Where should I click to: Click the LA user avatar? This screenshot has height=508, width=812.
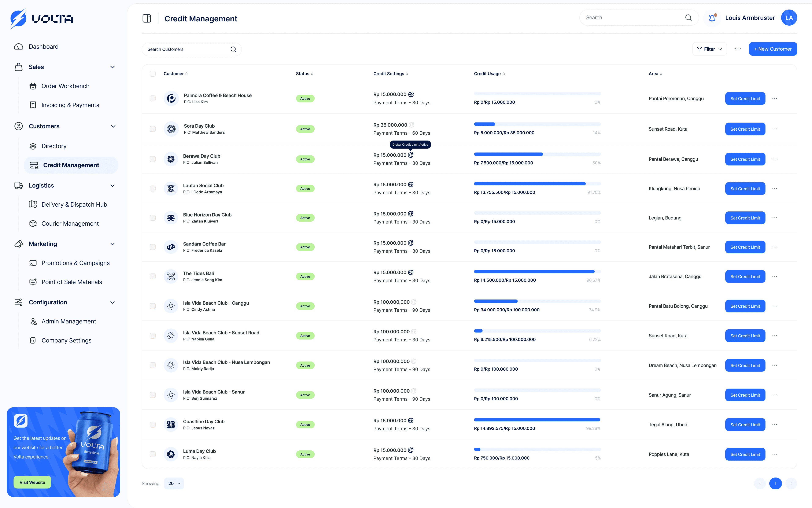[x=789, y=18]
